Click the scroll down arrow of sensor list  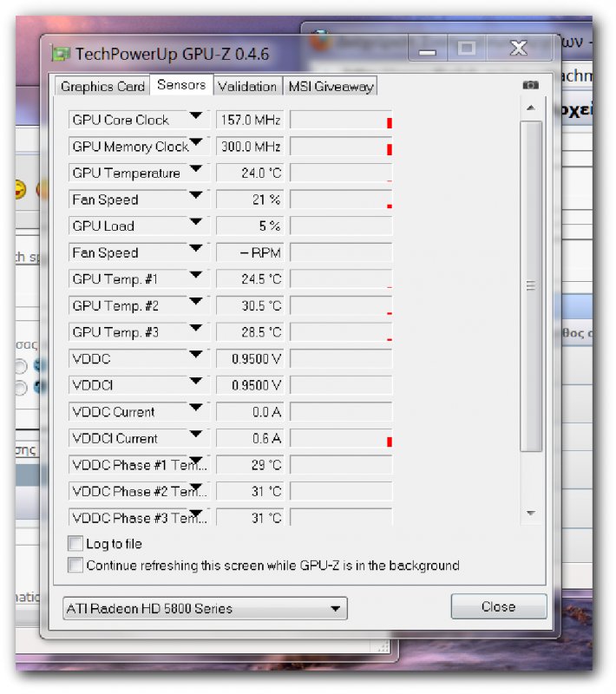coord(531,514)
